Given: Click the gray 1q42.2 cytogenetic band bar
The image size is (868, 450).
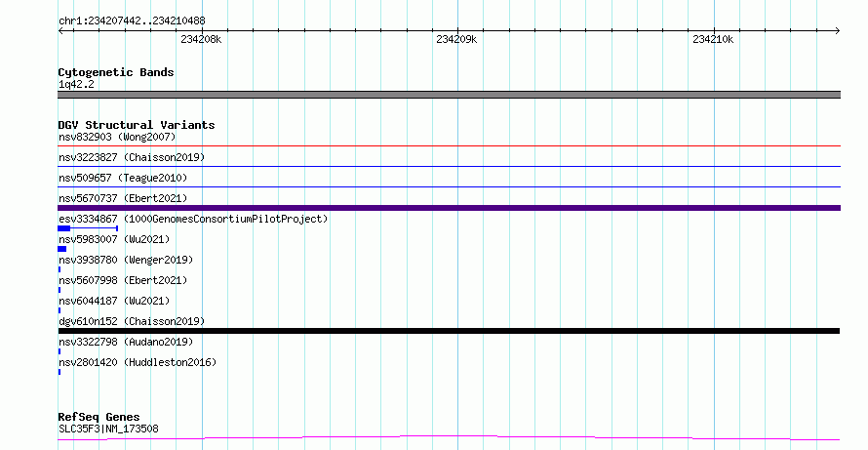Looking at the screenshot, I should (x=449, y=95).
